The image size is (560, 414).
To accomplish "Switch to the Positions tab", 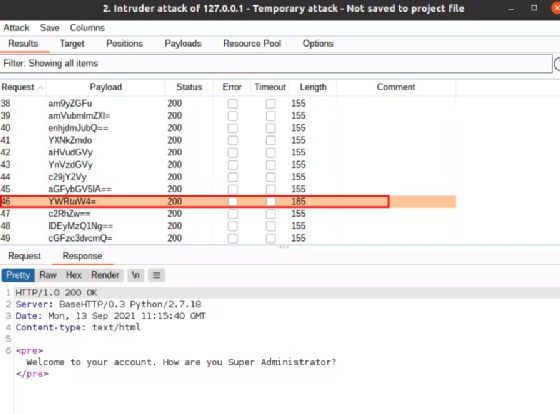I will (124, 44).
